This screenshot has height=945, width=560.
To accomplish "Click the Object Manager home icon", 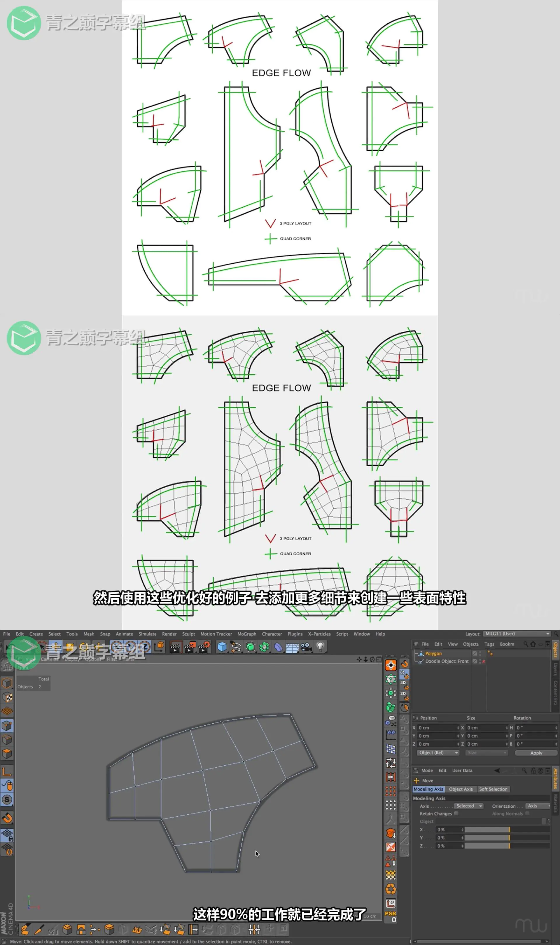I will [x=533, y=644].
